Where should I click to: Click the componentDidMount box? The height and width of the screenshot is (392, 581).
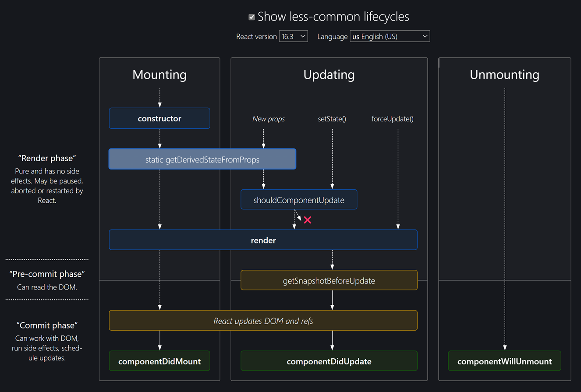[159, 361]
